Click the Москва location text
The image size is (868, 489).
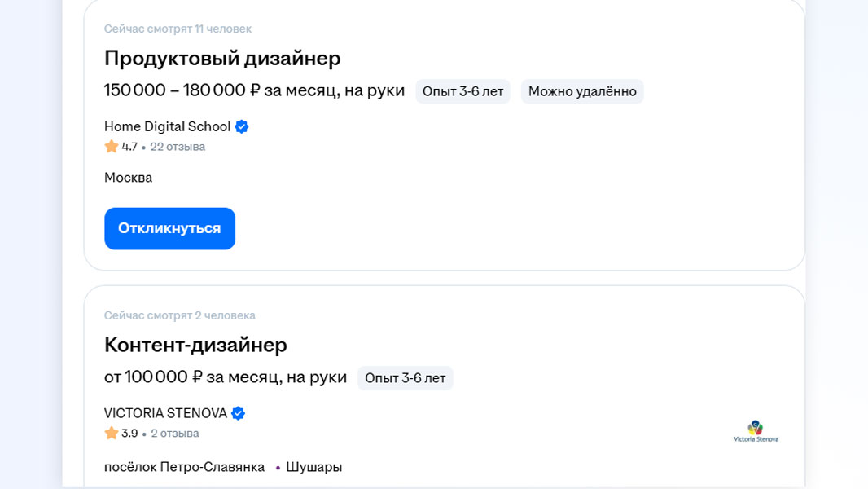[x=128, y=178]
